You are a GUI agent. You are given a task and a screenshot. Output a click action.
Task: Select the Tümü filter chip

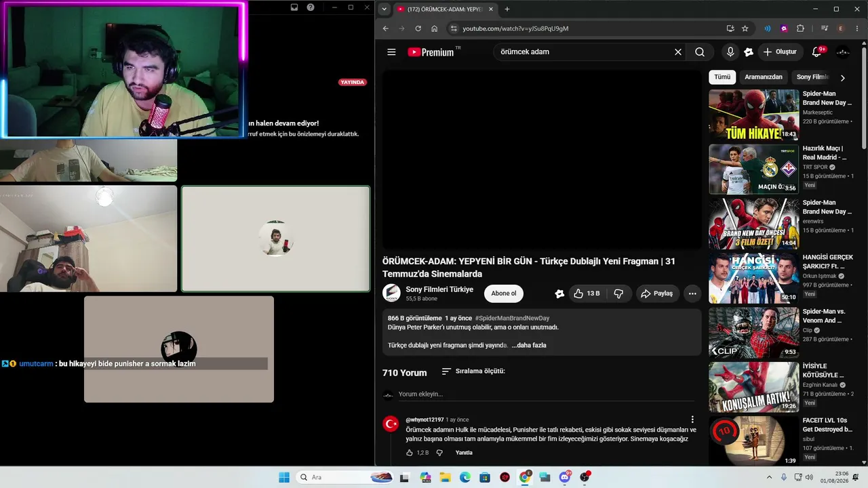pos(722,77)
